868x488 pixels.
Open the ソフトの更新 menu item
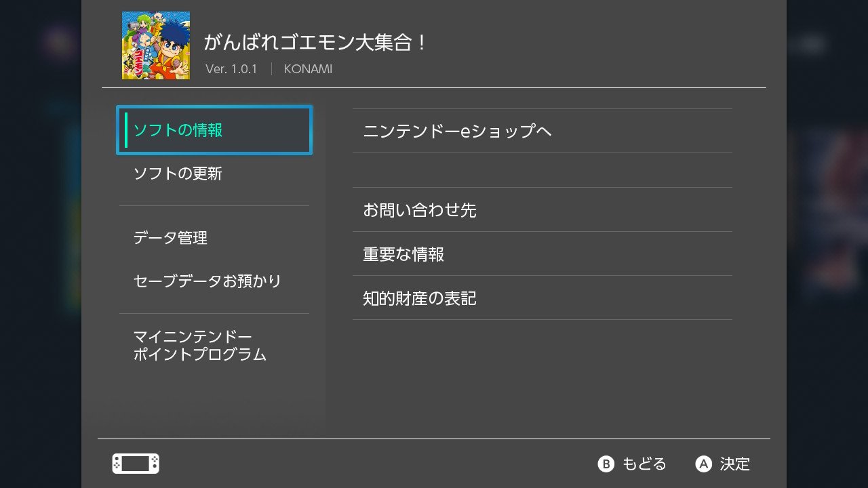[x=214, y=174]
